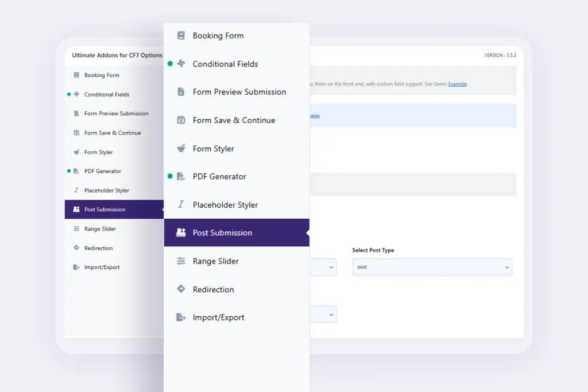The height and width of the screenshot is (392, 588).
Task: Click Post Submission icon in enlarged menu
Action: (181, 232)
